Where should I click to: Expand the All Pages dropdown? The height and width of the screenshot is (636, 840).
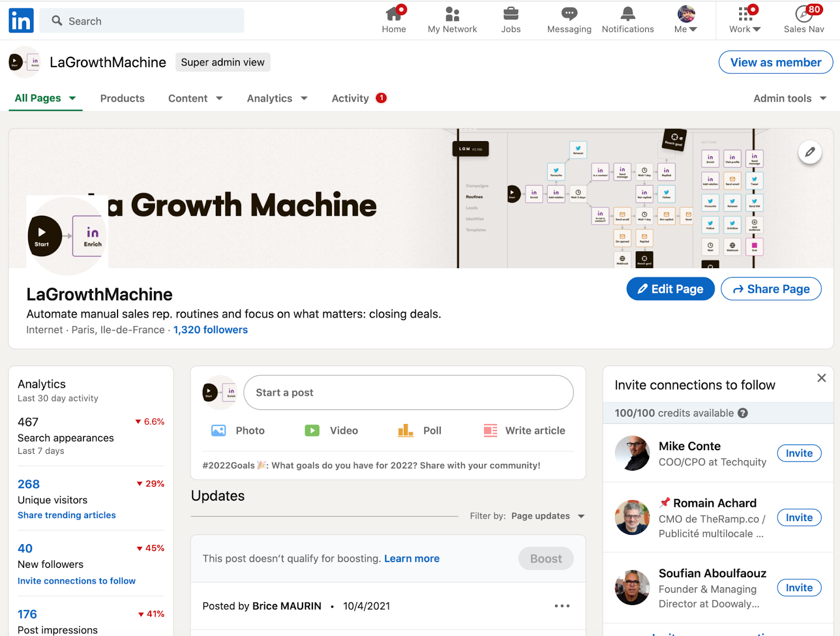point(45,98)
